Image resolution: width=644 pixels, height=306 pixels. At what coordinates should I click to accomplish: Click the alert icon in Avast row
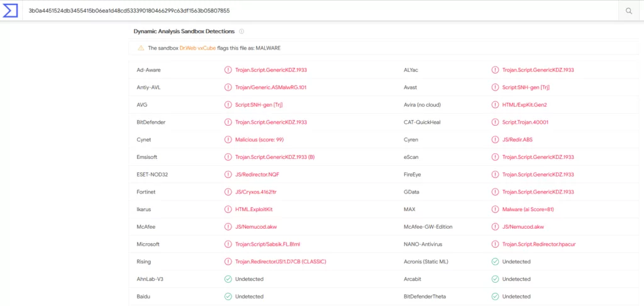click(x=495, y=87)
